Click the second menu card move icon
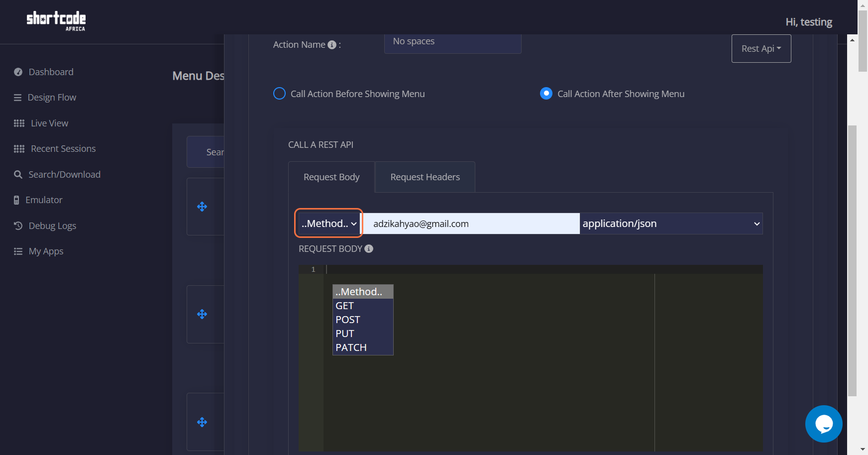 [x=202, y=314]
